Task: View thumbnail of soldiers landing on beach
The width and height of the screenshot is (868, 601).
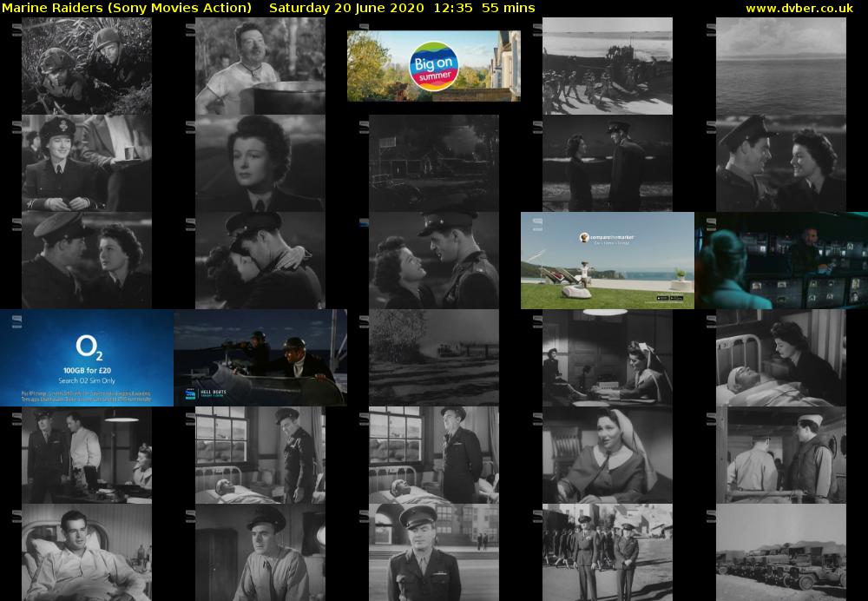Action: pos(608,66)
